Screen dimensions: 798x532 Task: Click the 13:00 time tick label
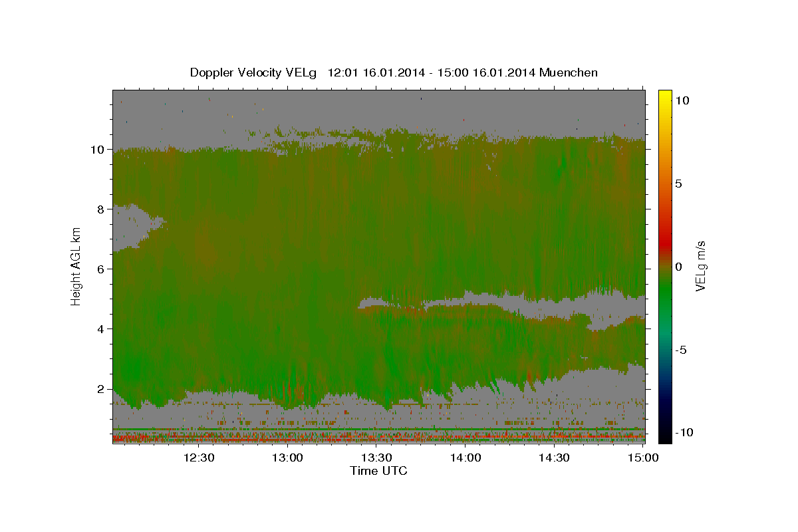tap(288, 458)
